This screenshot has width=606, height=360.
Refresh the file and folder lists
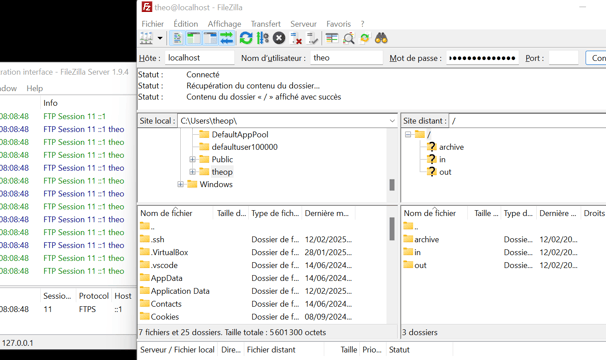[246, 38]
